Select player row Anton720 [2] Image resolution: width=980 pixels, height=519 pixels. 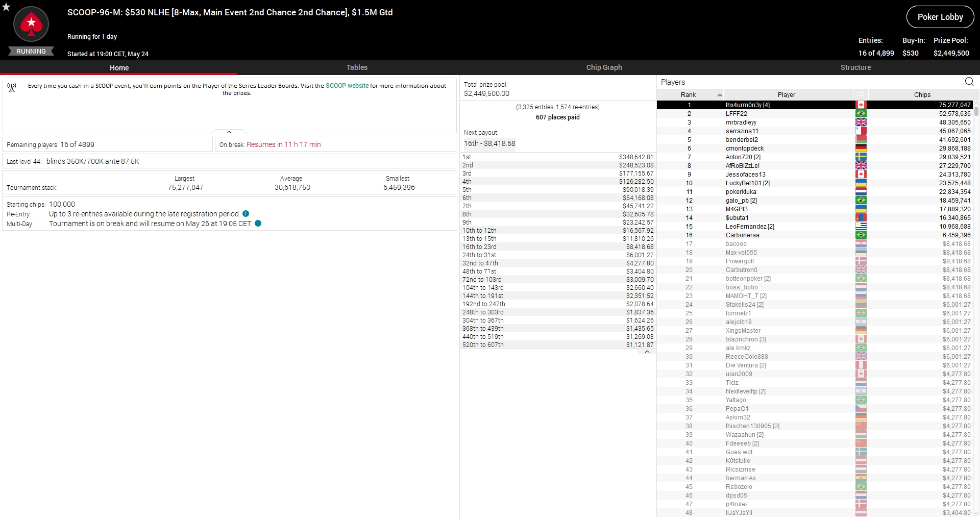point(815,157)
